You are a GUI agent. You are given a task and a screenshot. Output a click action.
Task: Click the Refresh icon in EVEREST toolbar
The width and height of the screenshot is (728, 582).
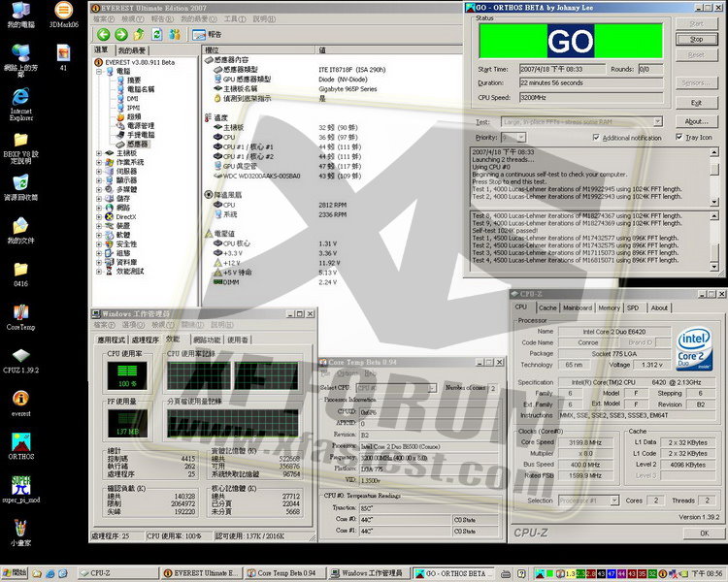(157, 34)
